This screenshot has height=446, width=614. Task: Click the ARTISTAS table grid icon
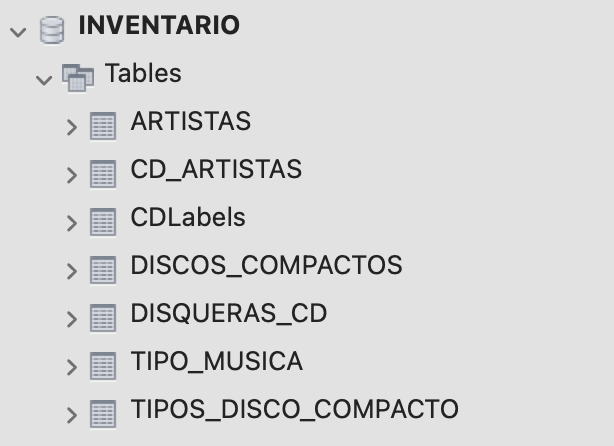click(x=103, y=125)
